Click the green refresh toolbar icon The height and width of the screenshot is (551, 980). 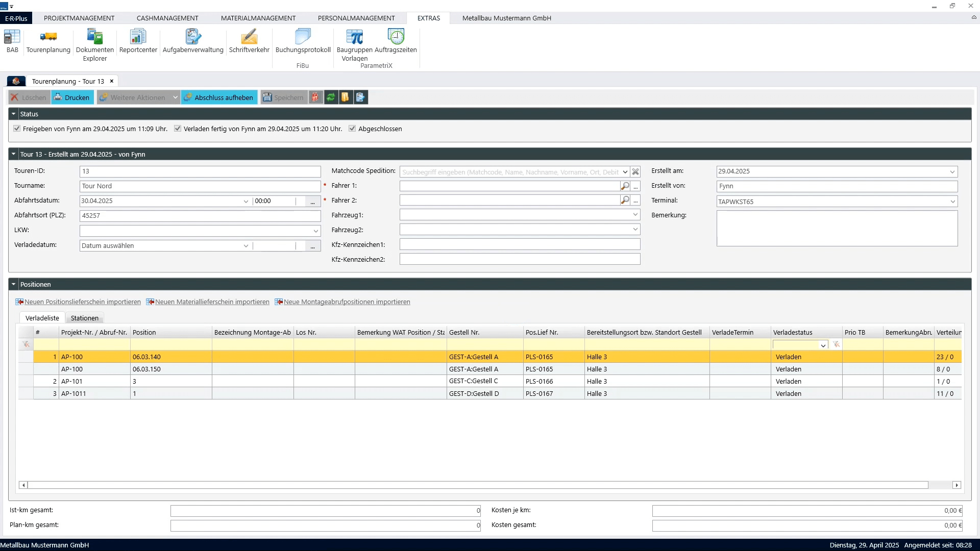331,97
